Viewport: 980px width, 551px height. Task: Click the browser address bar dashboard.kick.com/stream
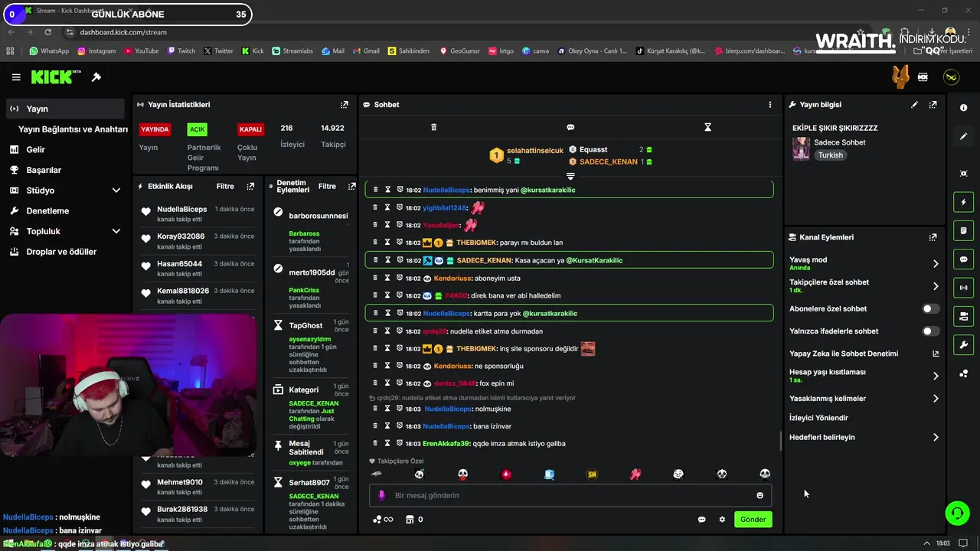122,32
